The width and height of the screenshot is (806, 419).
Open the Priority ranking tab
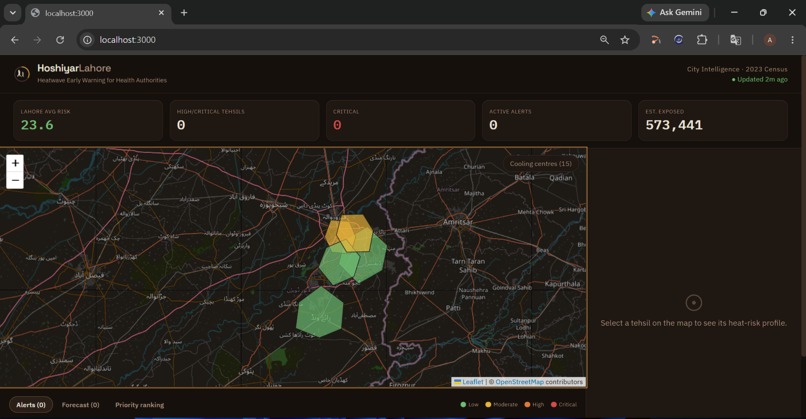[139, 405]
